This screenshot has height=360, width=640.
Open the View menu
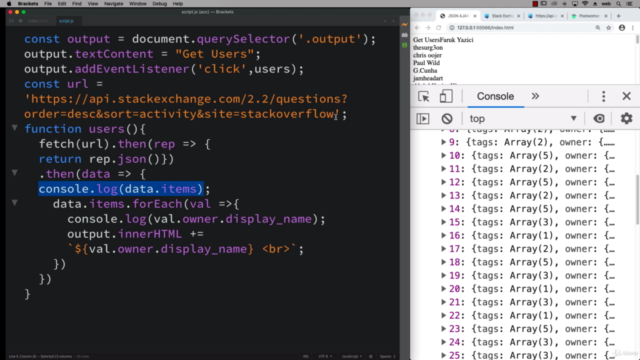pyautogui.click(x=93, y=4)
